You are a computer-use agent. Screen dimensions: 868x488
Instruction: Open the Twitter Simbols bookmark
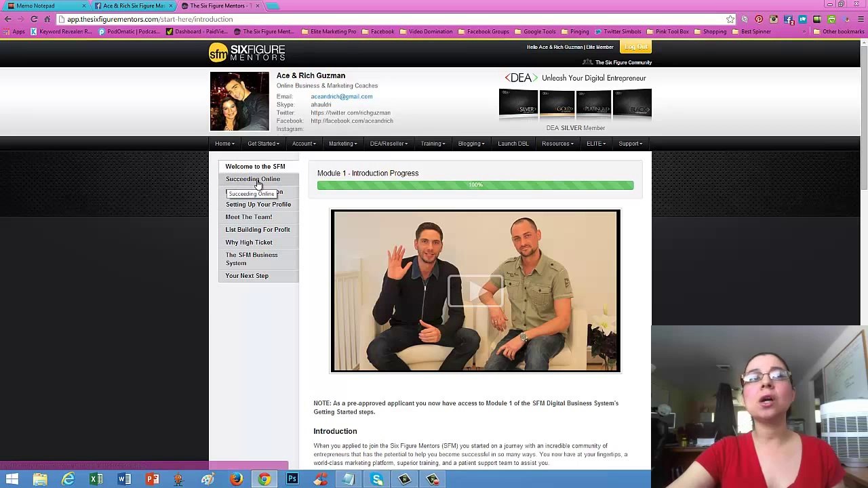click(x=617, y=32)
